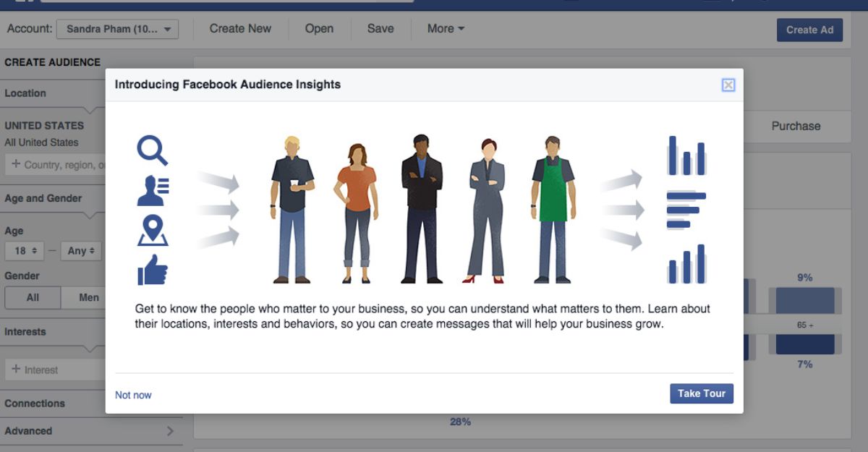Image resolution: width=868 pixels, height=452 pixels.
Task: Click the 28% value label
Action: (461, 422)
